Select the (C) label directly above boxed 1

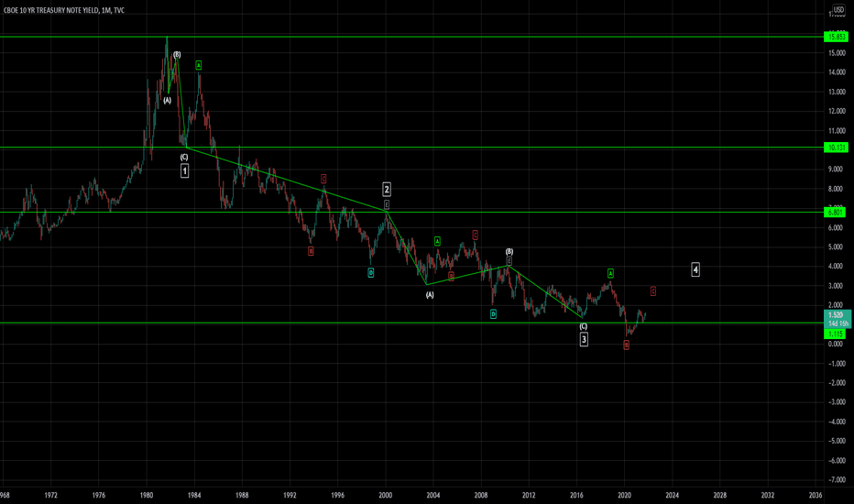184,157
